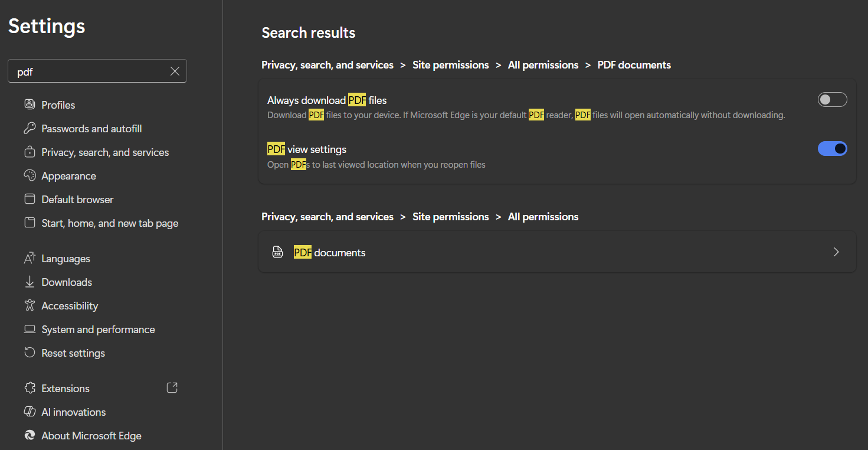Click the Reset settings circular arrow icon
This screenshot has width=868, height=450.
coord(30,353)
